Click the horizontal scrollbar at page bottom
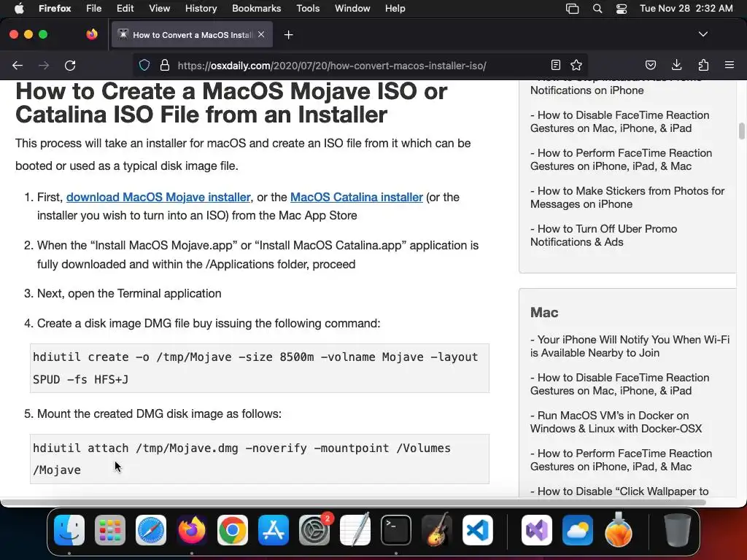 click(x=352, y=502)
